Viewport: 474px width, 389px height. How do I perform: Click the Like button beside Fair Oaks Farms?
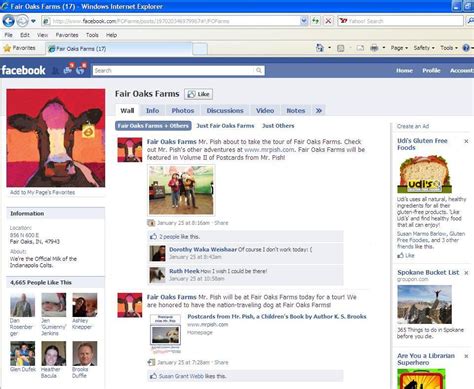[x=199, y=94]
